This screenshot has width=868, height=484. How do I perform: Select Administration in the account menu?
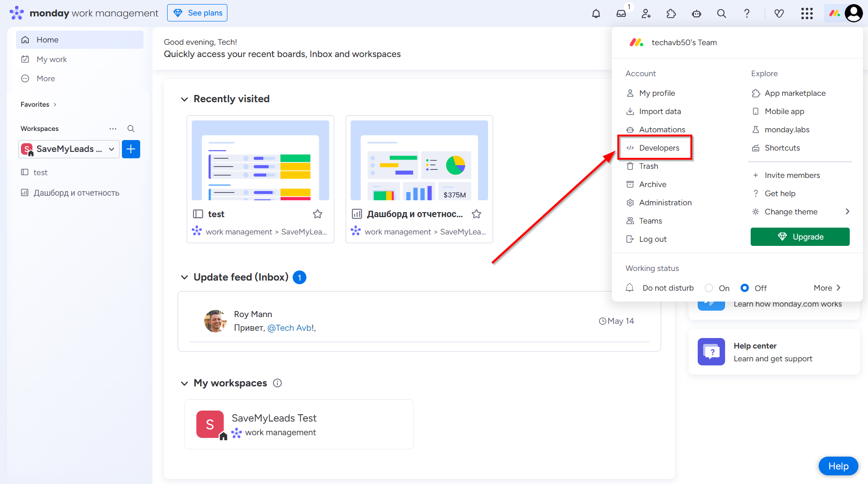point(665,203)
